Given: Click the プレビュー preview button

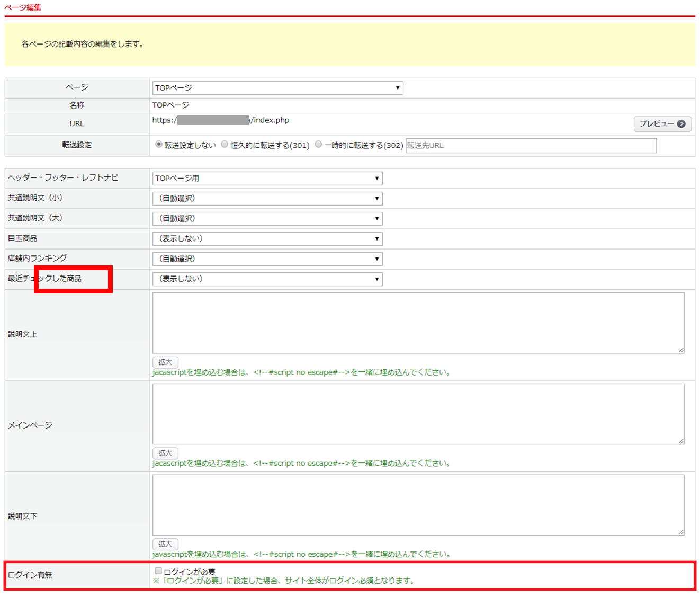Looking at the screenshot, I should (662, 124).
